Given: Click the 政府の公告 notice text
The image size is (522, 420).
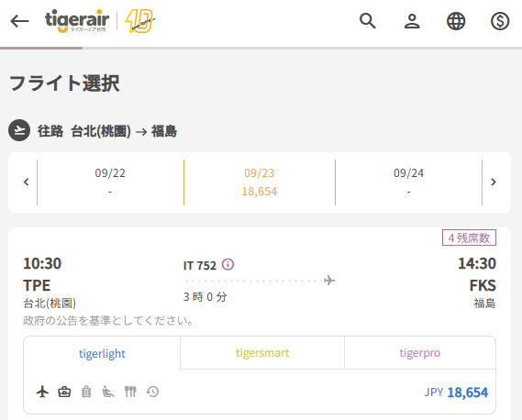Looking at the screenshot, I should click(108, 320).
